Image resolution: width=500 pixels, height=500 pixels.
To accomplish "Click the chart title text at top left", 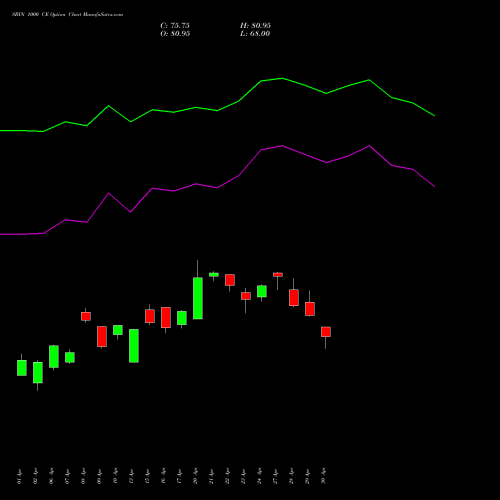I will click(x=67, y=15).
